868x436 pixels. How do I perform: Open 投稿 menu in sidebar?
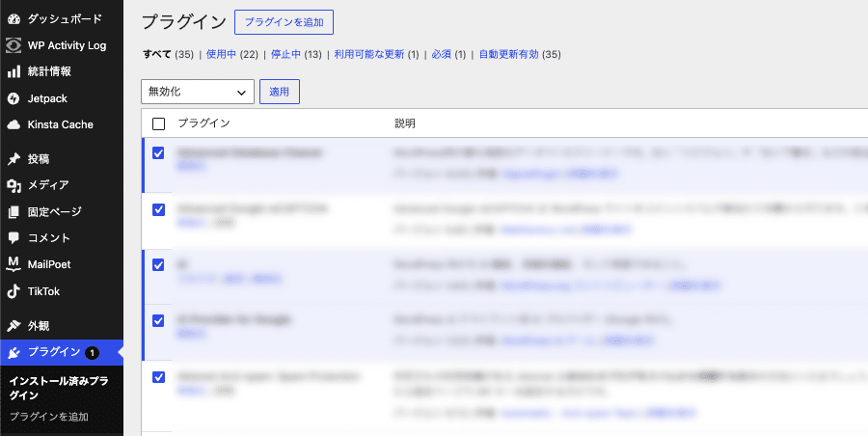[x=39, y=159]
